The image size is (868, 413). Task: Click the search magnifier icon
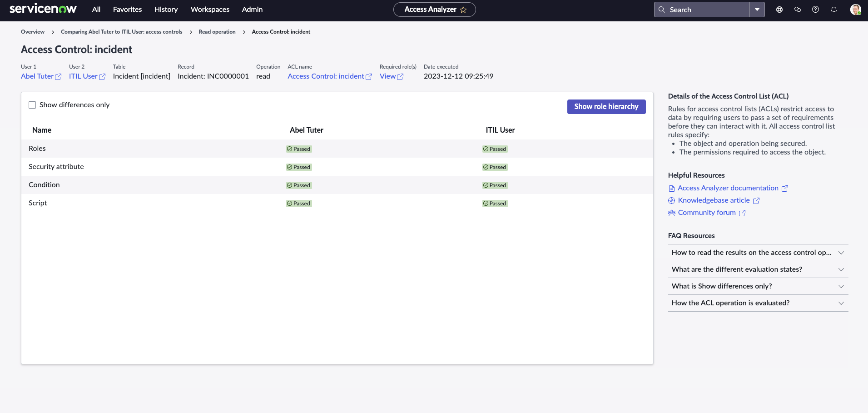click(x=662, y=10)
